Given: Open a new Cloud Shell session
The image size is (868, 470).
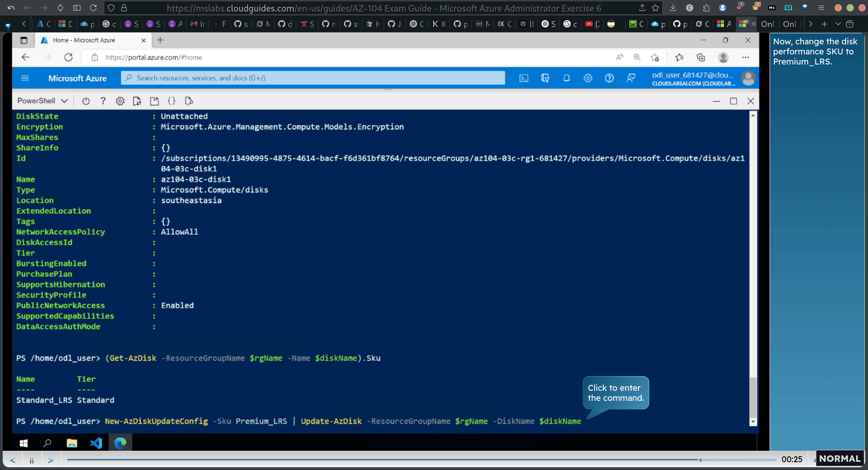Looking at the screenshot, I should point(154,101).
